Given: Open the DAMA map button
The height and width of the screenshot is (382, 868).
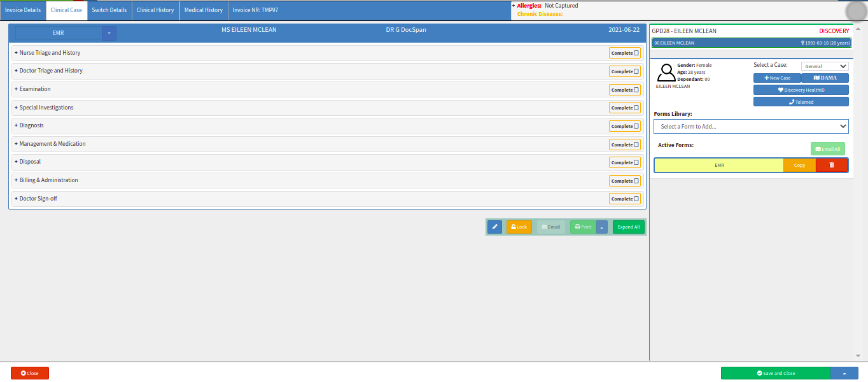Looking at the screenshot, I should tap(825, 78).
